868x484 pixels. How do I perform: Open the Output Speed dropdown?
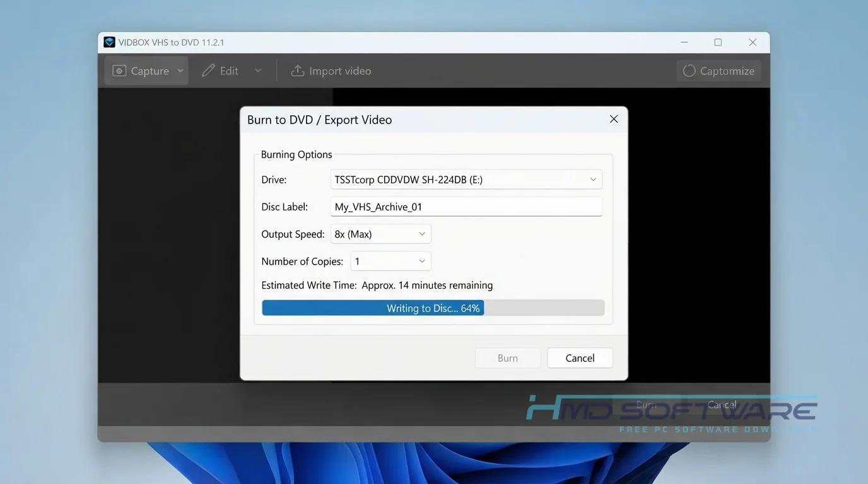pyautogui.click(x=381, y=234)
